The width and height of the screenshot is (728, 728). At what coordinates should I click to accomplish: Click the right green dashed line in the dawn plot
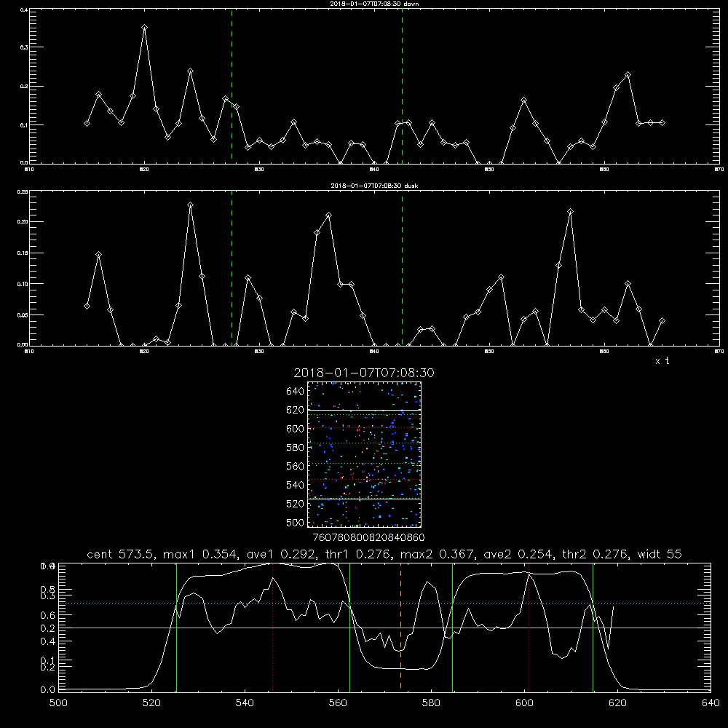pyautogui.click(x=402, y=87)
